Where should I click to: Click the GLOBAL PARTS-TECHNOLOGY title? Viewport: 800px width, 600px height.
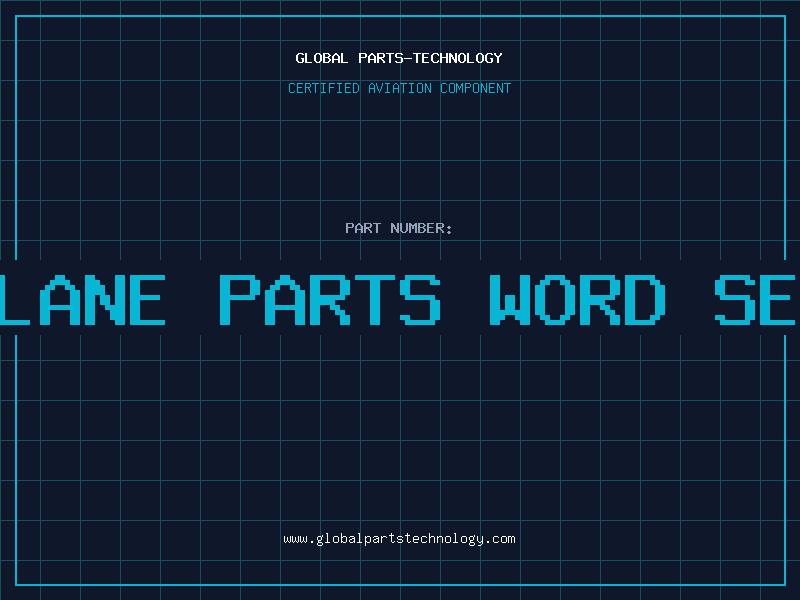[399, 58]
